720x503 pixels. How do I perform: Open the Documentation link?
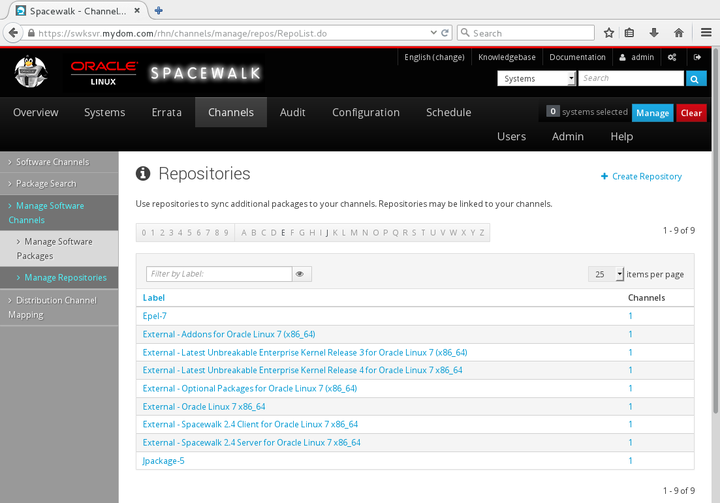[x=577, y=57]
